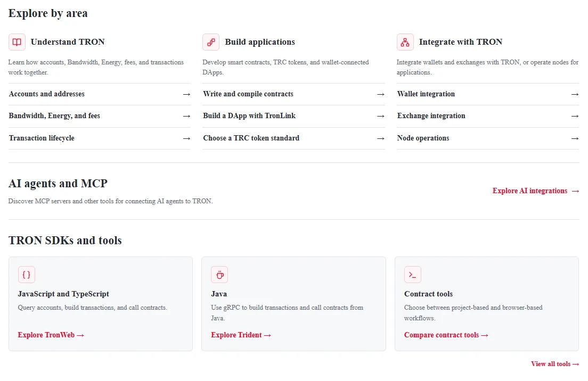Viewport: 588px width, 381px height.
Task: Click the network icon beside Integrate with TRON
Action: click(405, 42)
